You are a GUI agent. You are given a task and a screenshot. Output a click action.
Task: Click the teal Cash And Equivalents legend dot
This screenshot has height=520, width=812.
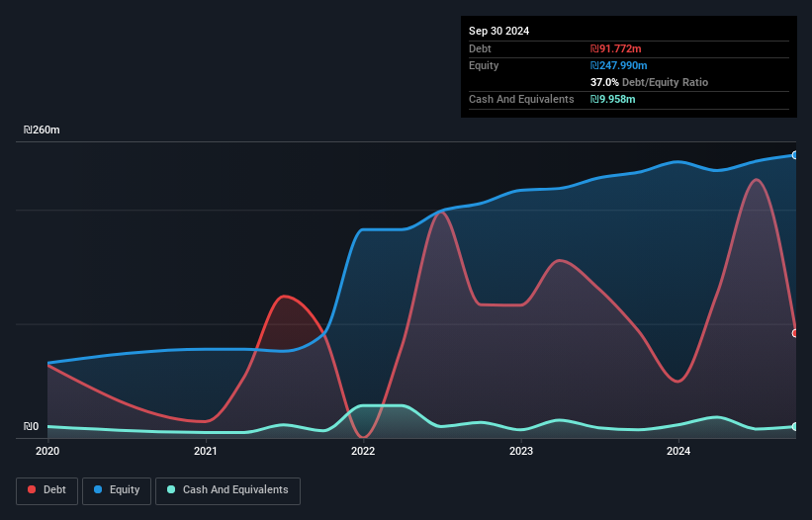pos(171,489)
